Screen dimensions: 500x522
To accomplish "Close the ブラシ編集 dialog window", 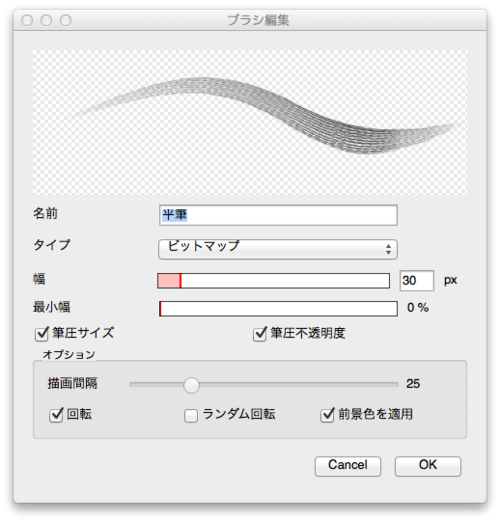I will (x=27, y=20).
